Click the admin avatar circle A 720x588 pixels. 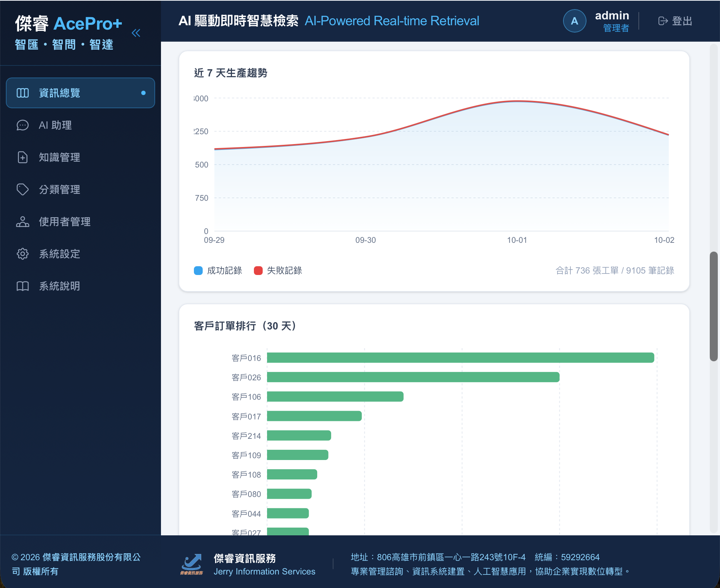574,21
